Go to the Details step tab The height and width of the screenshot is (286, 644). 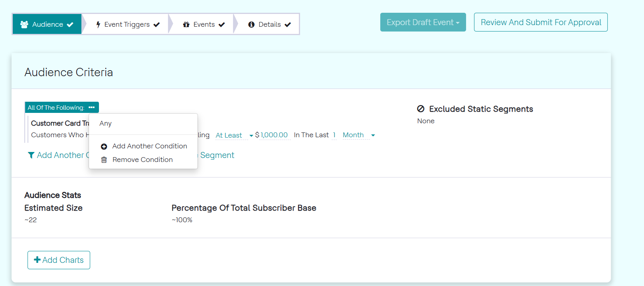pyautogui.click(x=269, y=24)
